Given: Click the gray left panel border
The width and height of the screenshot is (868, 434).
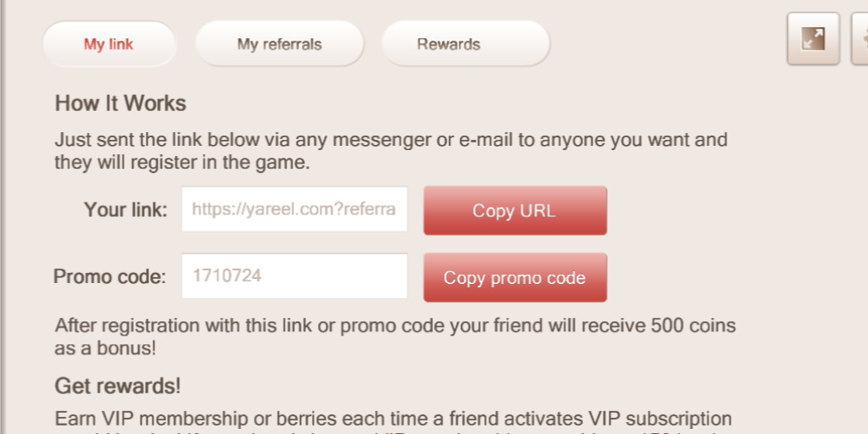Looking at the screenshot, I should (3, 217).
